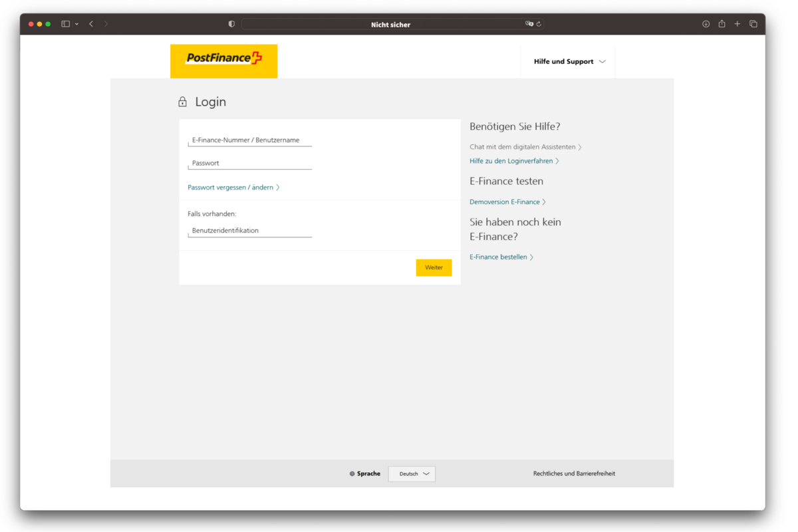Open E-Finance bestellen link
This screenshot has height=532, width=798.
(x=501, y=257)
